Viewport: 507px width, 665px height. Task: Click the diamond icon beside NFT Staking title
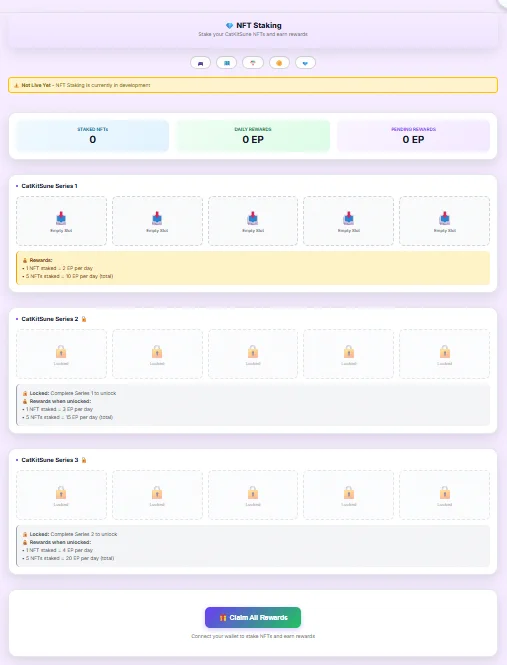click(x=229, y=26)
